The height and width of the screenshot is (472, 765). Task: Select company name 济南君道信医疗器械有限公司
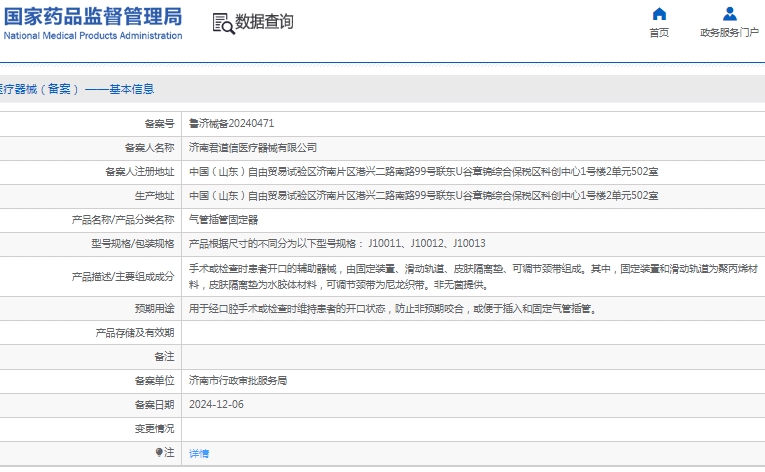point(253,147)
